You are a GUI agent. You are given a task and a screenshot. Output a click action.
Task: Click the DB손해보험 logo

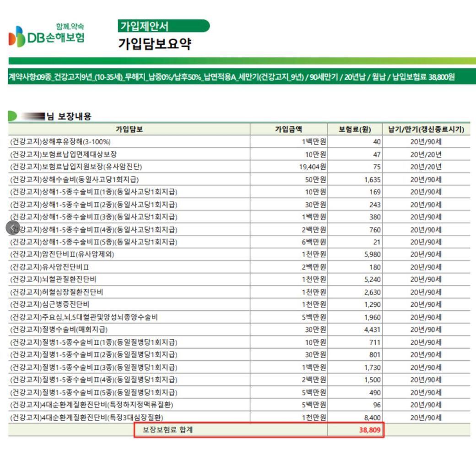click(47, 35)
